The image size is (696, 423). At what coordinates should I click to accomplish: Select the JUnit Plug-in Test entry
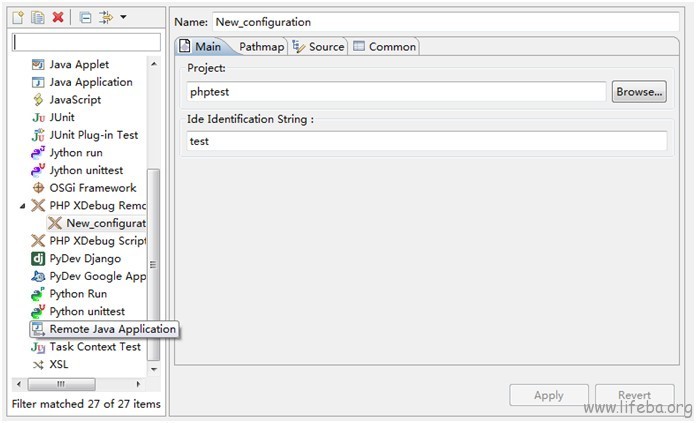tap(93, 135)
